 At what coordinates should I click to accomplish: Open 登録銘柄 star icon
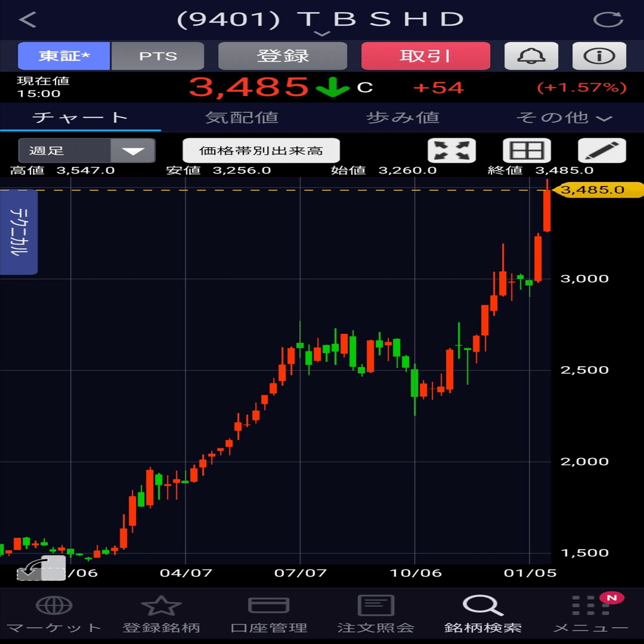coord(161,605)
